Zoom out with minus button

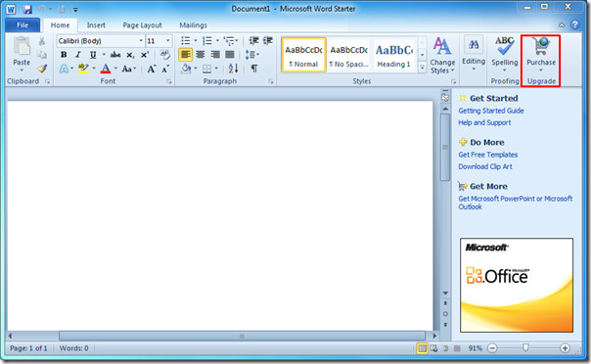492,348
